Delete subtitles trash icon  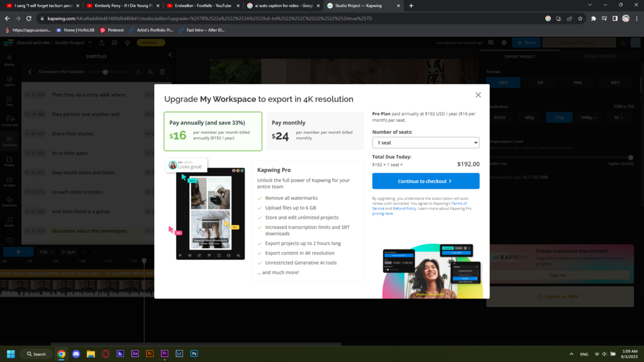(x=162, y=72)
